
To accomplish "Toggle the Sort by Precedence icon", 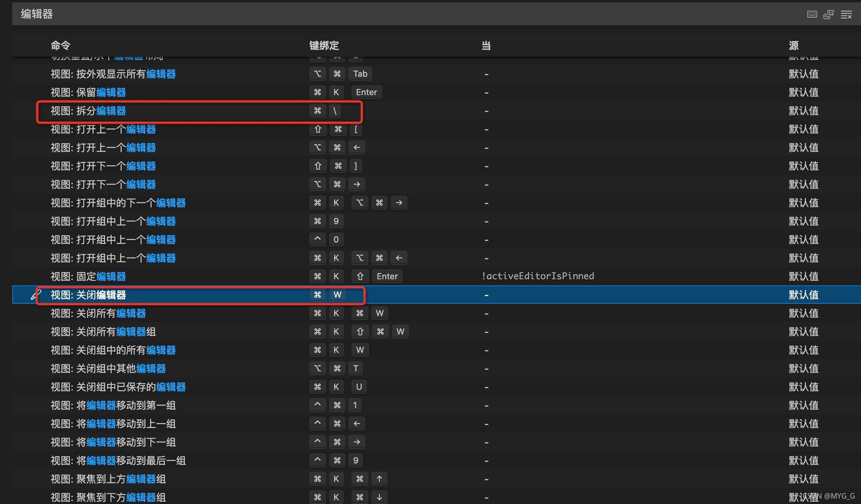I will [829, 15].
